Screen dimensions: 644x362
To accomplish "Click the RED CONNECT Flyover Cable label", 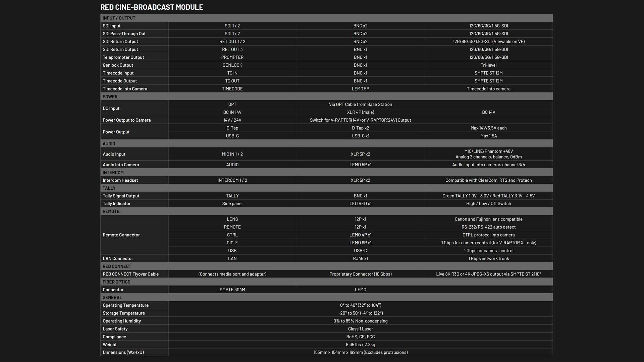I will coord(130,274).
